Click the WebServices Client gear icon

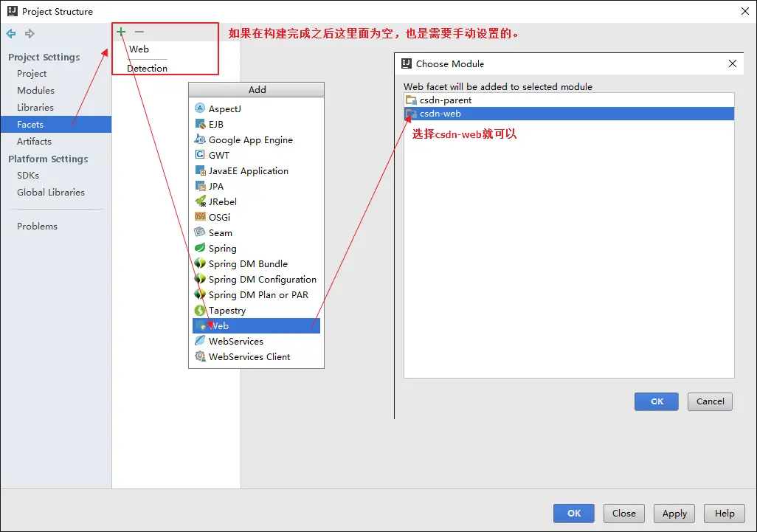199,356
